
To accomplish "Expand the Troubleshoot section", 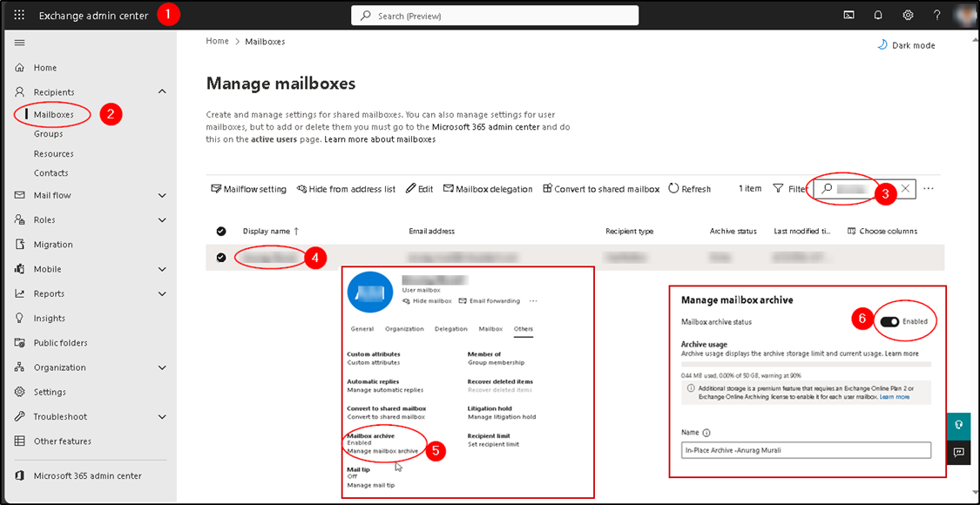I will coord(163,417).
